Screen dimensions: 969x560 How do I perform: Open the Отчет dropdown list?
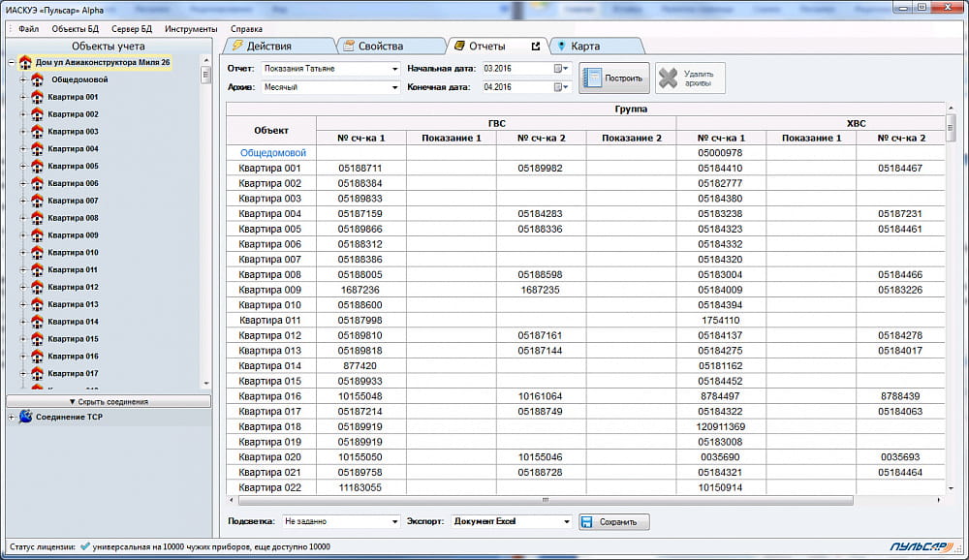[x=394, y=70]
